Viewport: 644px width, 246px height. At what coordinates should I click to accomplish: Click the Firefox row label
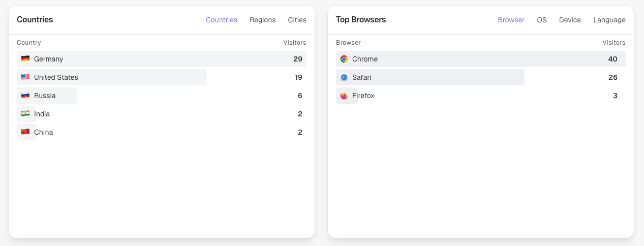coord(363,96)
